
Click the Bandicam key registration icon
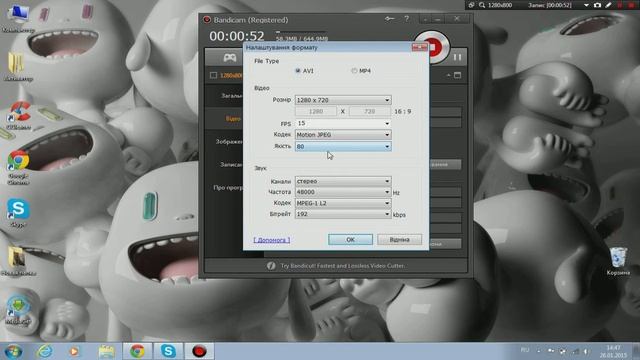(x=389, y=19)
